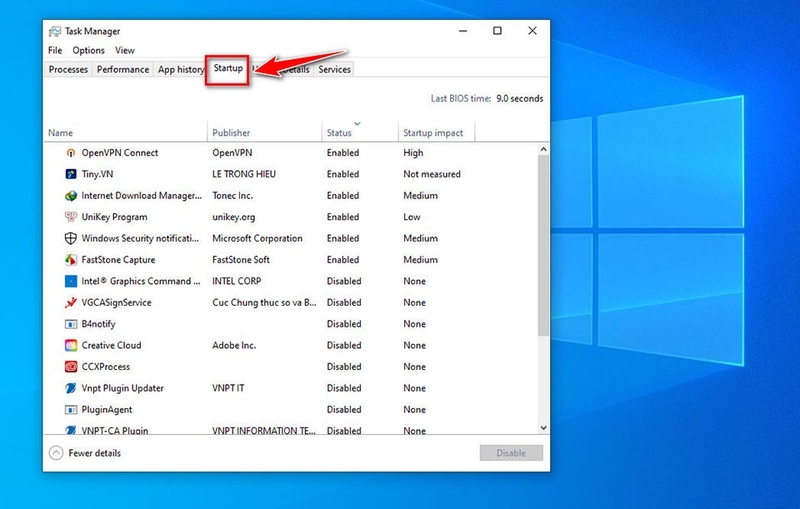Open the File menu
This screenshot has width=800, height=509.
click(x=55, y=50)
